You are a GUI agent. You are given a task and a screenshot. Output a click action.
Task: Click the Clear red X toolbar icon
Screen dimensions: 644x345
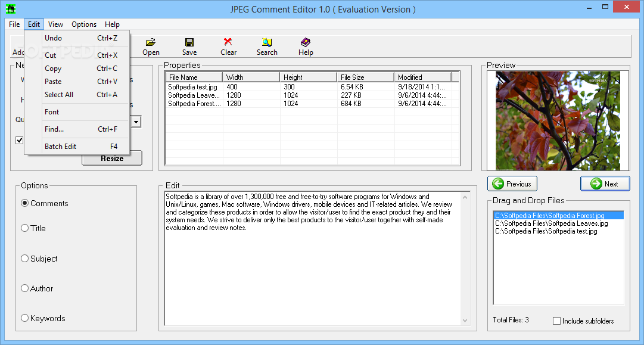tap(228, 42)
